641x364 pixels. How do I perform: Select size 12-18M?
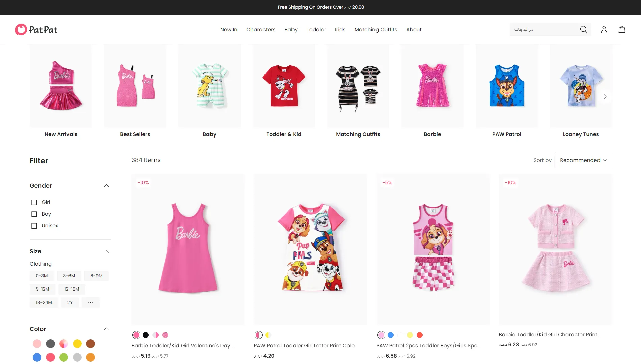[x=72, y=289]
